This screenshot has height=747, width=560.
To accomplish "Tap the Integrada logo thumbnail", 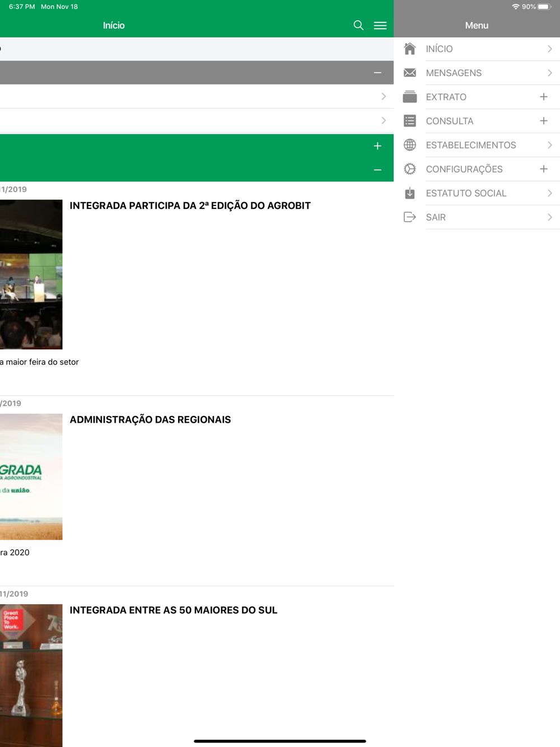I will [31, 477].
